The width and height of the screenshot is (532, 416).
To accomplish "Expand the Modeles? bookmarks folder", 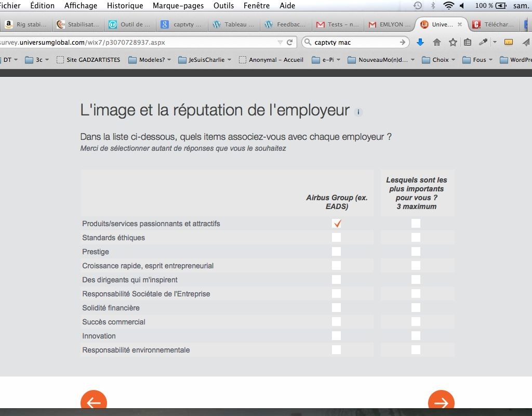I will click(x=150, y=60).
